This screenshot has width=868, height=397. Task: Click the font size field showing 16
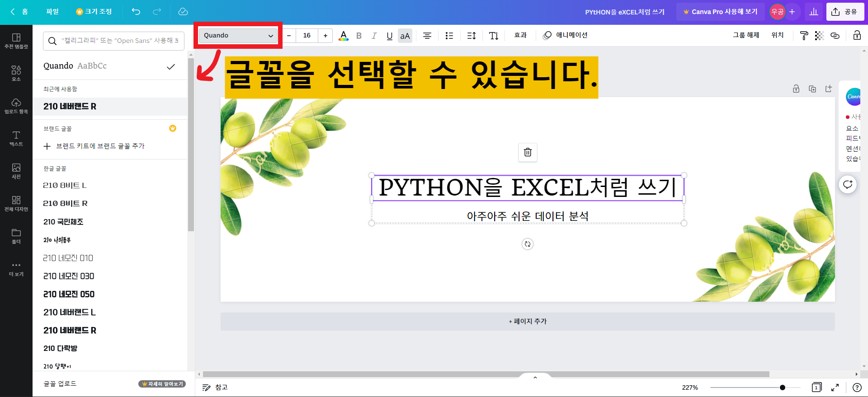click(x=307, y=36)
